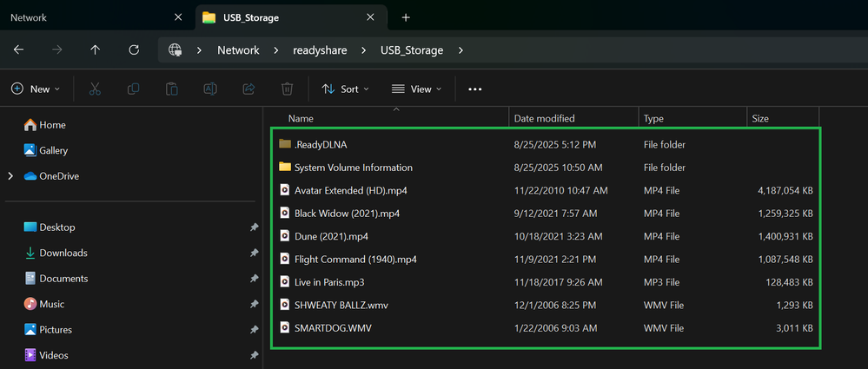Refresh the current folder view
The width and height of the screenshot is (868, 369).
click(134, 49)
